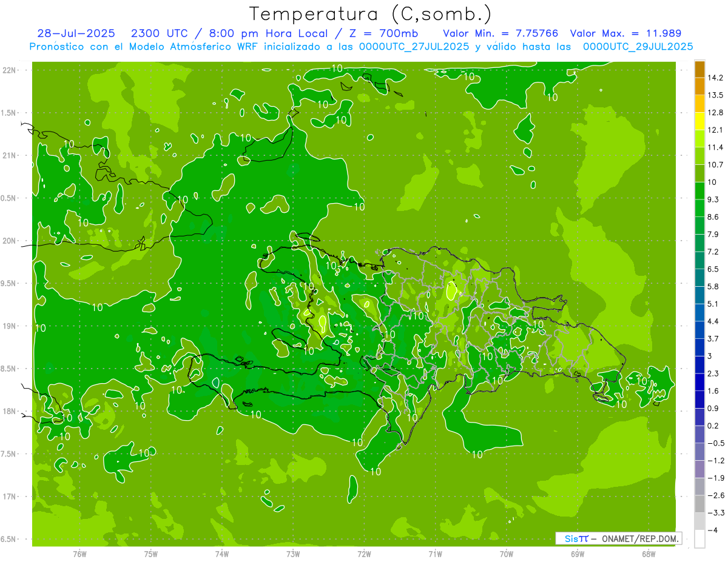Click the "71W" longitude axis label
This screenshot has height=562, width=728.
[x=435, y=554]
